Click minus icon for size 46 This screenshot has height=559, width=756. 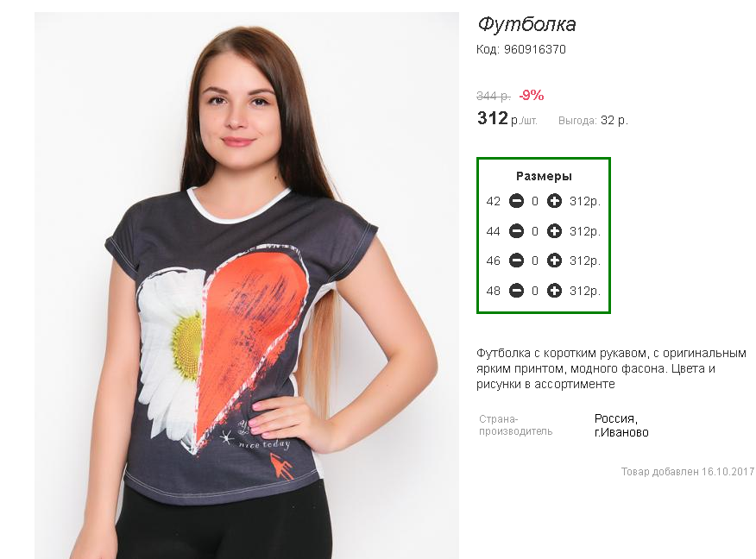[x=516, y=261]
